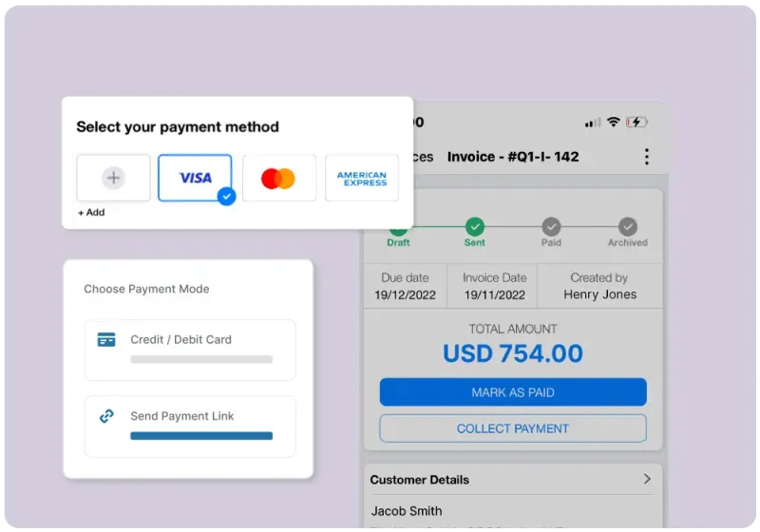
Task: Expand Customer Details with chevron
Action: [647, 479]
